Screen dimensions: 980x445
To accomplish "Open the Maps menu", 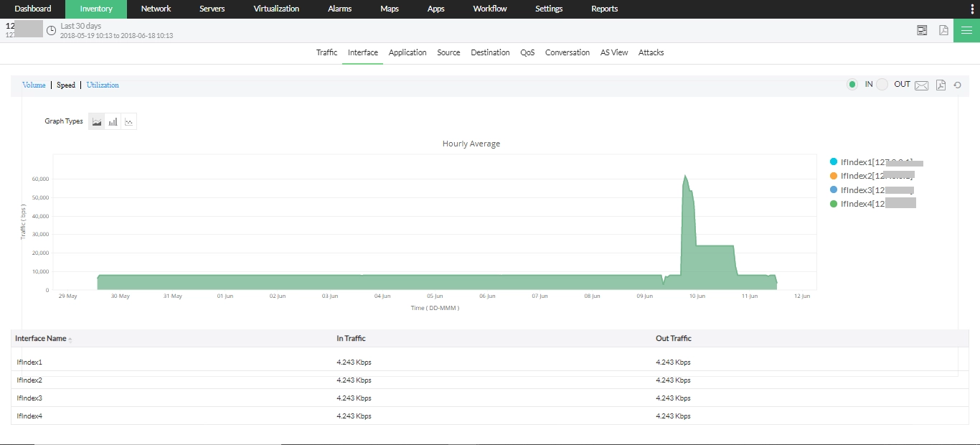I will click(390, 9).
